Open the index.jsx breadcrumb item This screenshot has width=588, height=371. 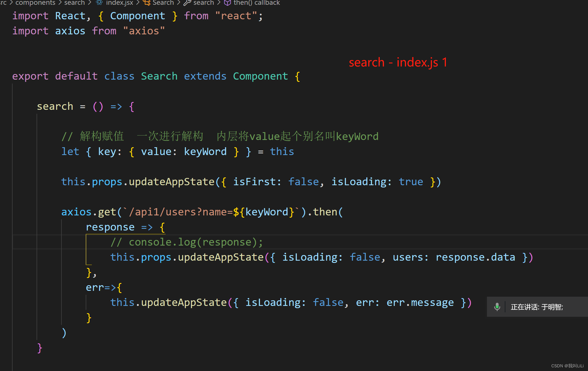119,3
